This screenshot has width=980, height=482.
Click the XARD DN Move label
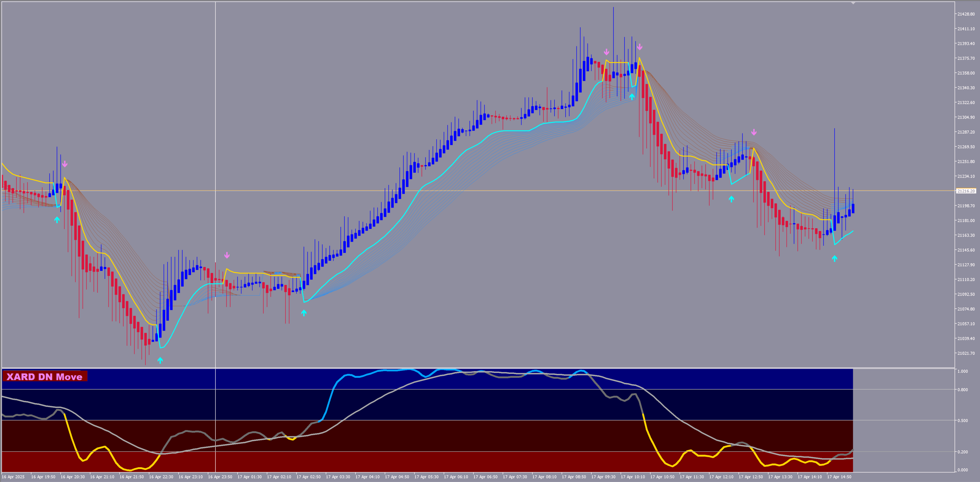45,376
